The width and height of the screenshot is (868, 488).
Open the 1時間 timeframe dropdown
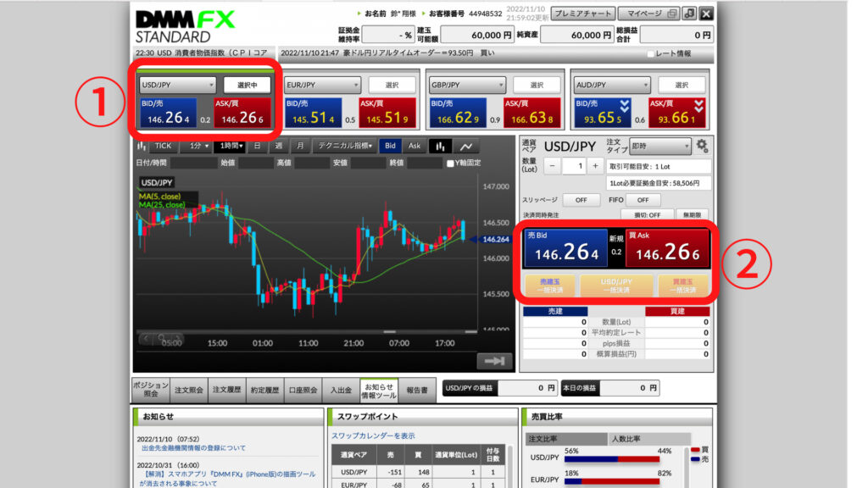click(231, 146)
